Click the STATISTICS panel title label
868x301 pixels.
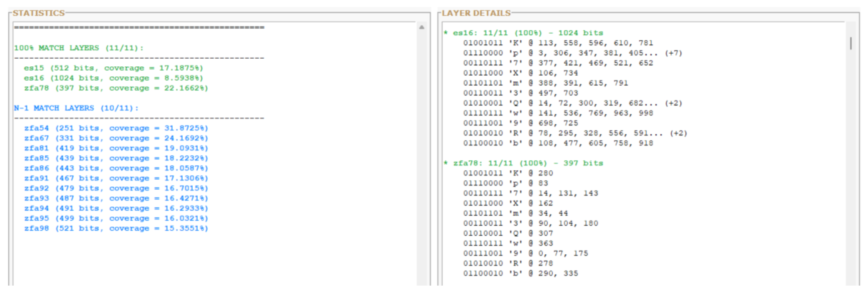38,13
